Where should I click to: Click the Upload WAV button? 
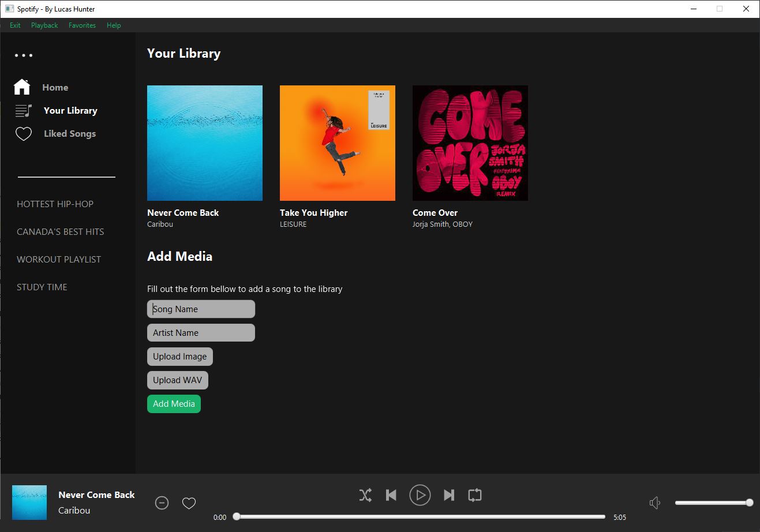178,380
